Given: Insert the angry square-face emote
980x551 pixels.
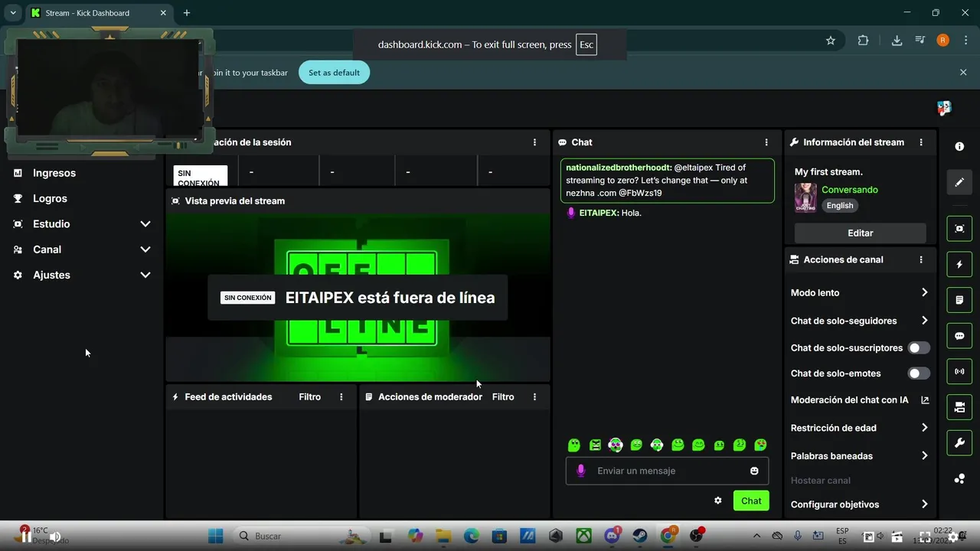Looking at the screenshot, I should click(595, 445).
